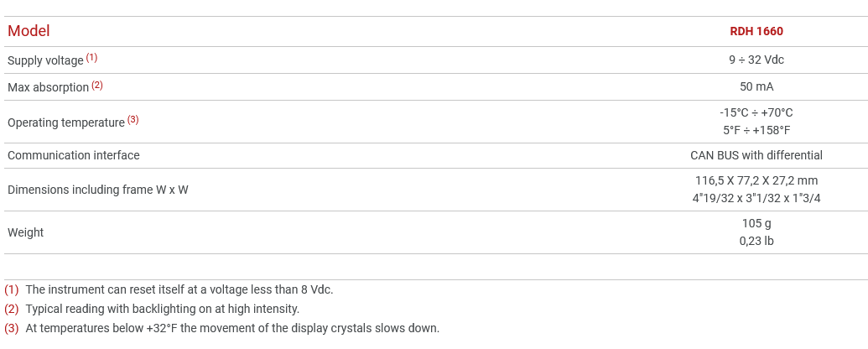This screenshot has width=868, height=349.
Task: Select "CAN BUS with differential" value
Action: pyautogui.click(x=756, y=155)
